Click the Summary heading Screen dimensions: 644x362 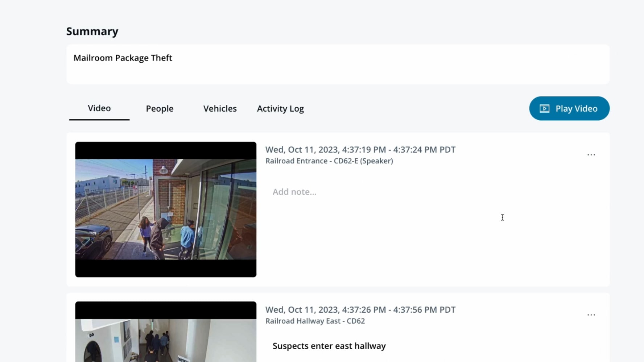[92, 31]
